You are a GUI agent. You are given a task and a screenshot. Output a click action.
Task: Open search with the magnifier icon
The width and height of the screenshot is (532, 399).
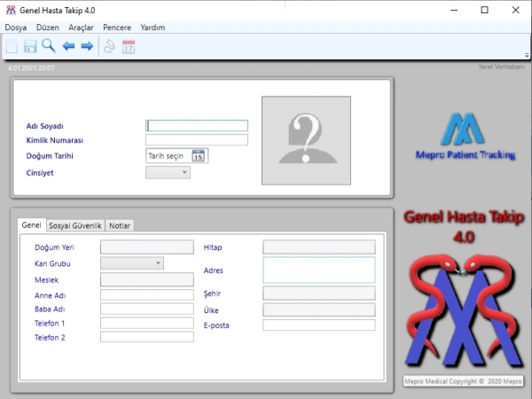pyautogui.click(x=49, y=46)
